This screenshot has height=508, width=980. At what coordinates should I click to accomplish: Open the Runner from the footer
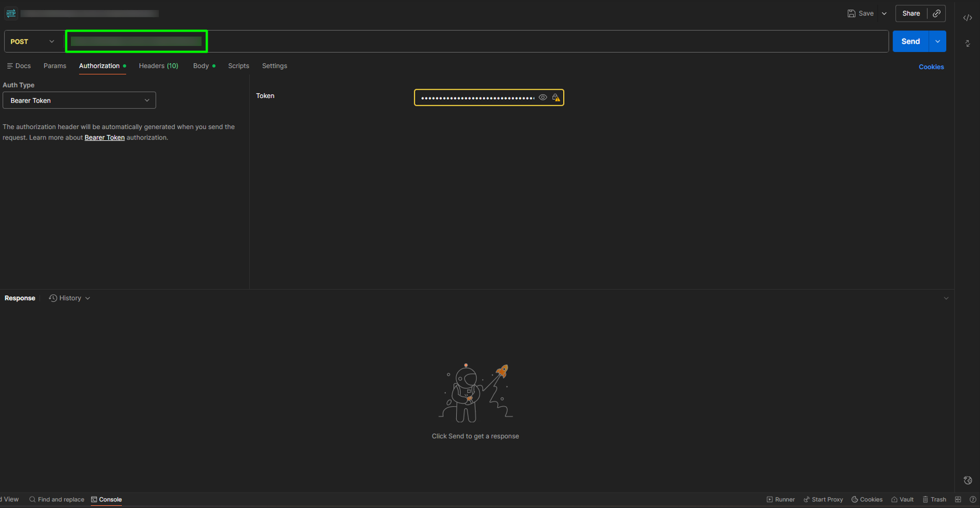click(780, 499)
